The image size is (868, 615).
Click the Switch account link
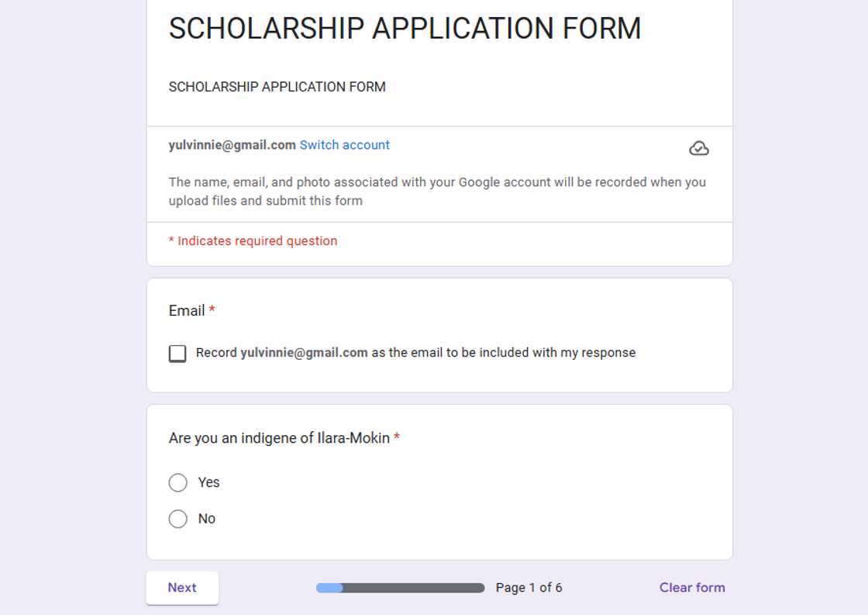[345, 145]
